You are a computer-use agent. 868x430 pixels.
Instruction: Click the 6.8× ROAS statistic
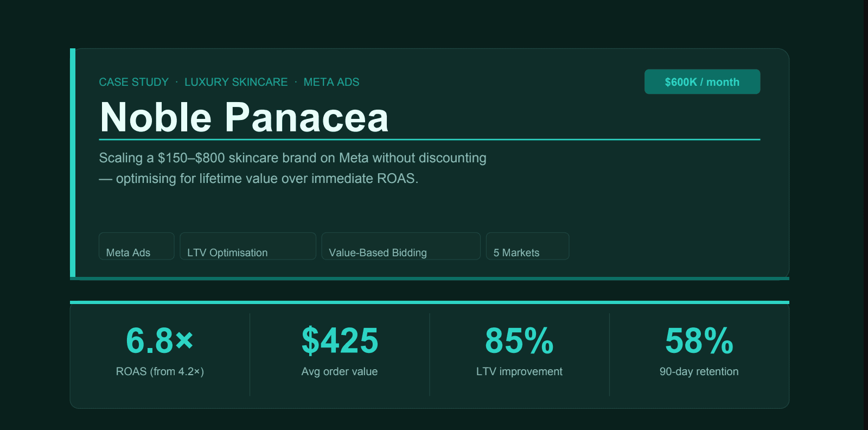tap(159, 340)
